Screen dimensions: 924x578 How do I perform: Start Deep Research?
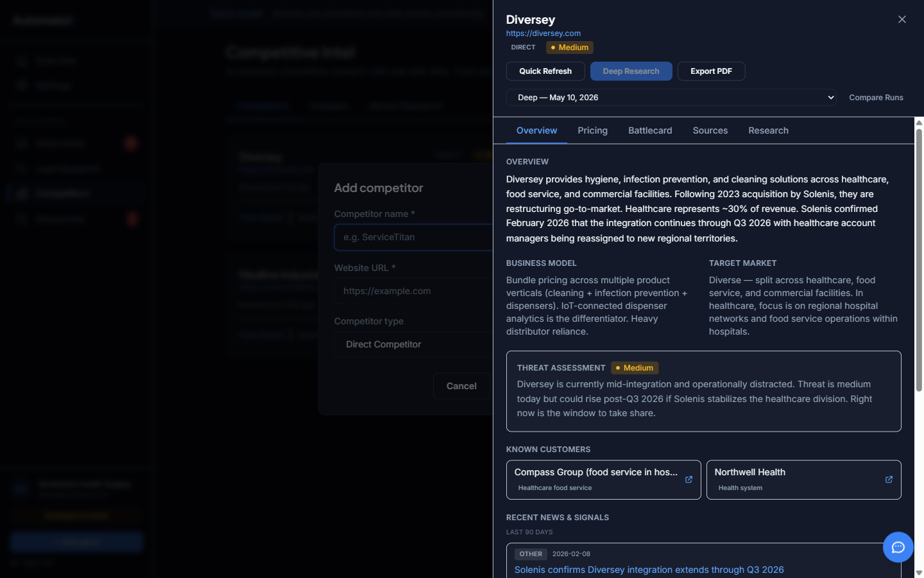[631, 71]
